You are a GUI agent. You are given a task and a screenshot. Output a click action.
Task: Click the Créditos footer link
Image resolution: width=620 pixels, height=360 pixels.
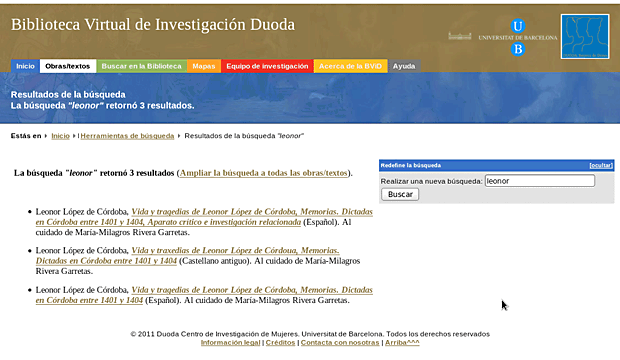pos(280,342)
